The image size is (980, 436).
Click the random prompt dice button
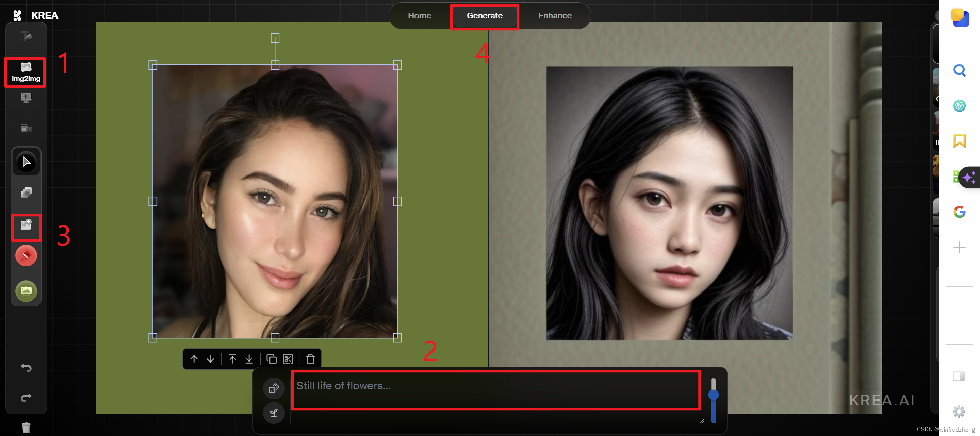(274, 388)
